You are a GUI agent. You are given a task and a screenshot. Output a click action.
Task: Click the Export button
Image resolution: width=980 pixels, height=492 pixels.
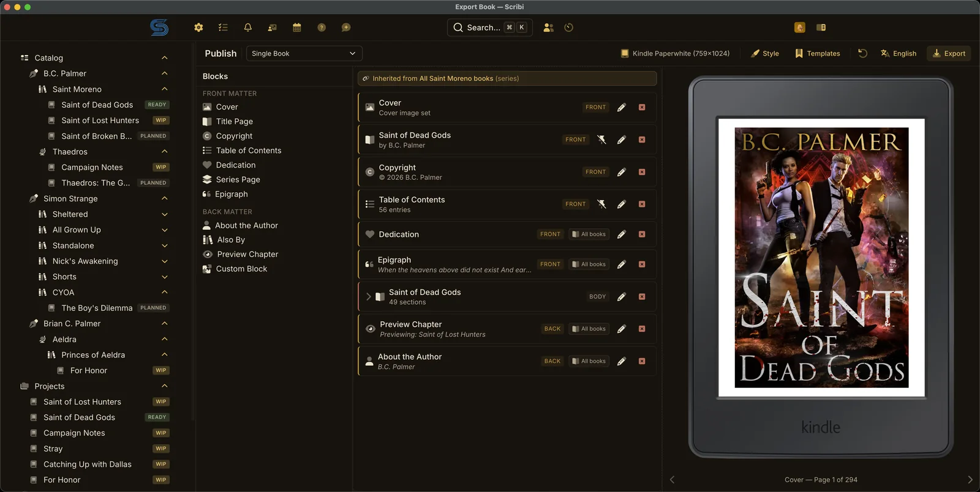click(x=949, y=53)
